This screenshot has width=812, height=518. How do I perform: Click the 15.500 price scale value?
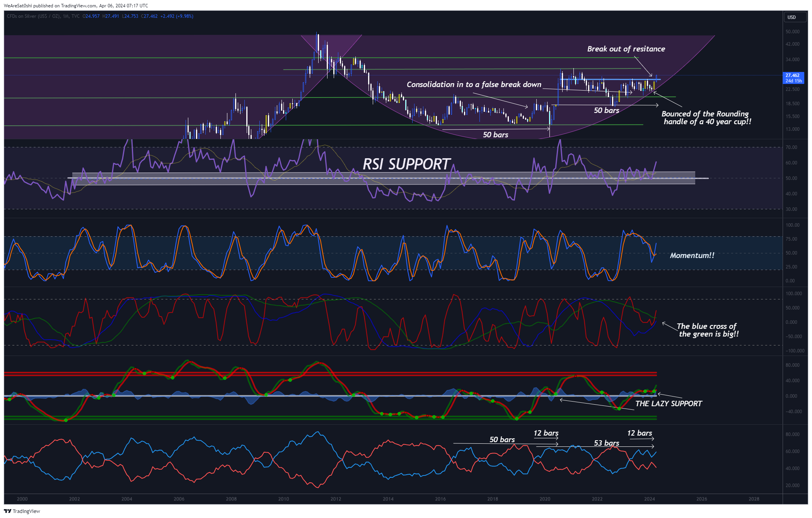(792, 116)
